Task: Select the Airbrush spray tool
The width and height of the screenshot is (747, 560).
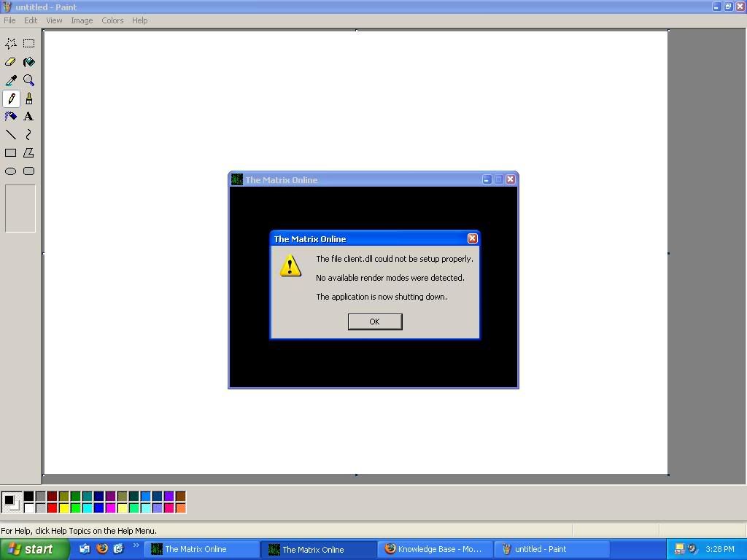Action: coord(11,117)
